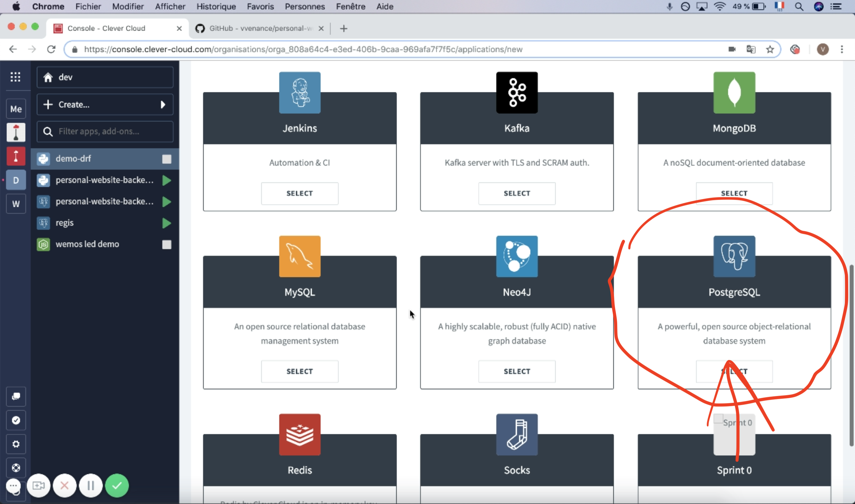Screen dimensions: 855x504
Task: Open the W organisation avatar
Action: 16,204
